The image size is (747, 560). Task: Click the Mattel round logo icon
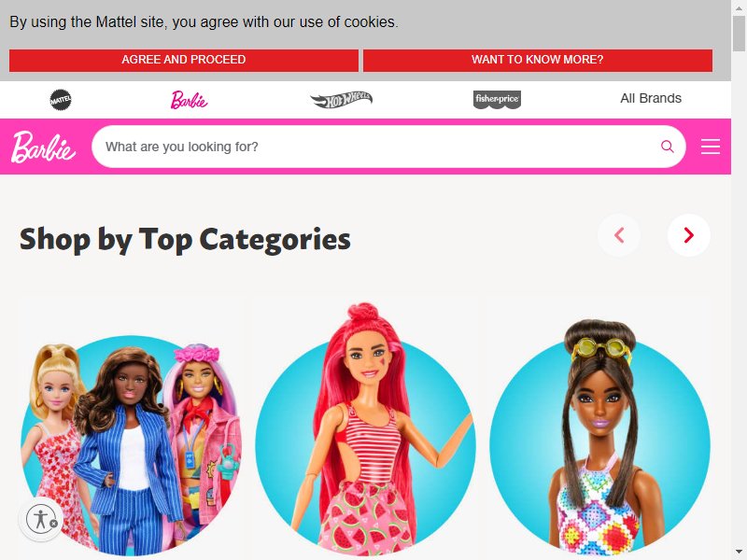click(61, 100)
